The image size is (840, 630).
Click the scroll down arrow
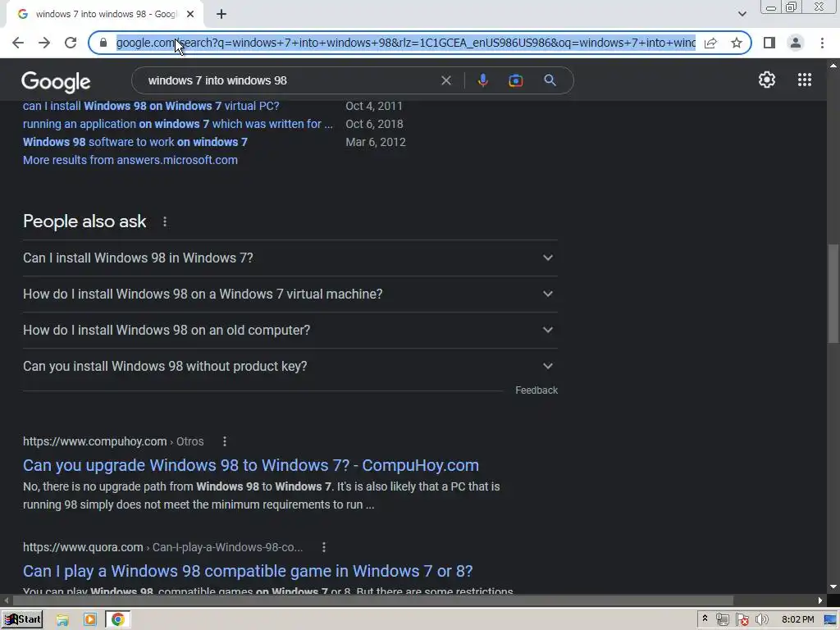pyautogui.click(x=833, y=586)
